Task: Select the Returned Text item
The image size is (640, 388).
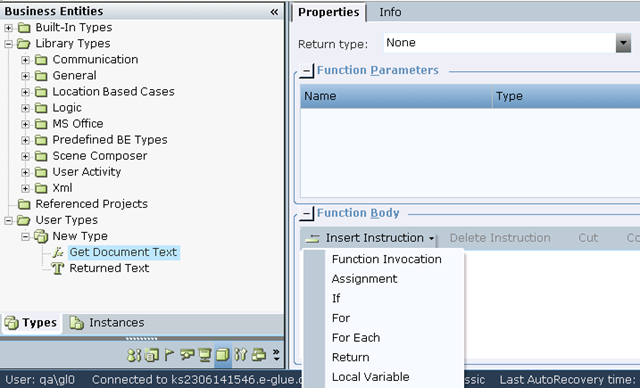Action: [x=109, y=268]
